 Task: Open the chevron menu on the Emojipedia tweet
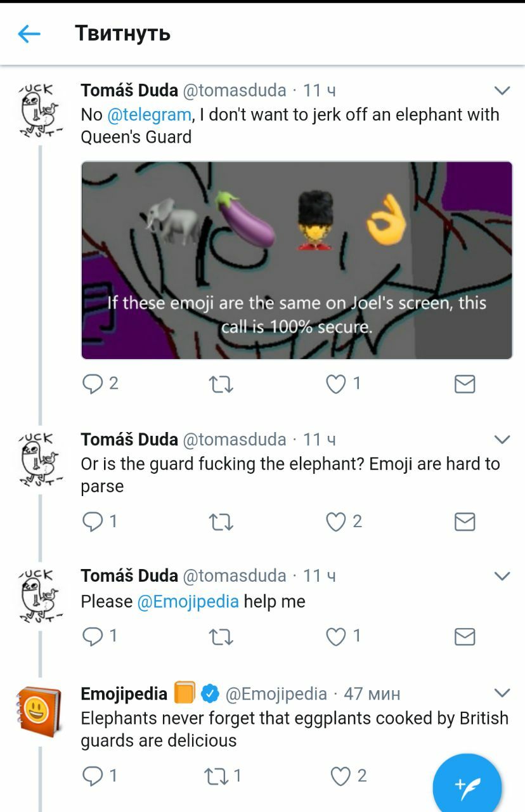502,692
